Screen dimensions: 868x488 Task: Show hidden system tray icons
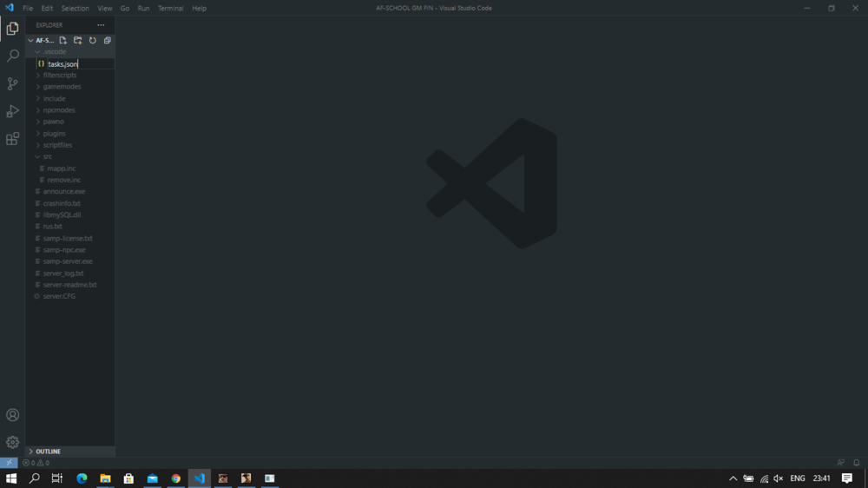click(x=733, y=478)
